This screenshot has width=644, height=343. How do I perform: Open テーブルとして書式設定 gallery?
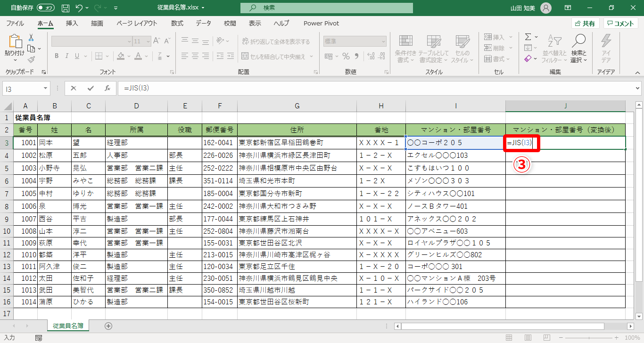pyautogui.click(x=433, y=49)
